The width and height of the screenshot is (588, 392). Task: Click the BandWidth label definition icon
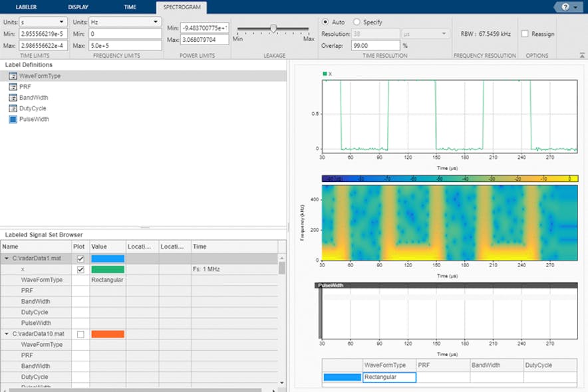tap(13, 97)
